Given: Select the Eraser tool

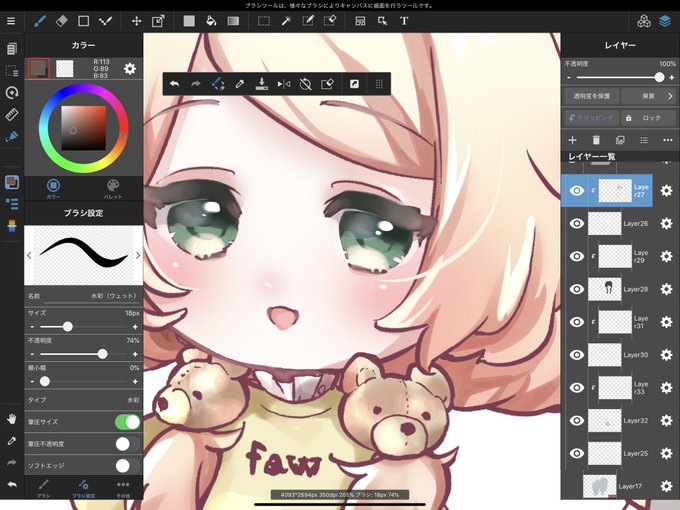Looking at the screenshot, I should (62, 21).
